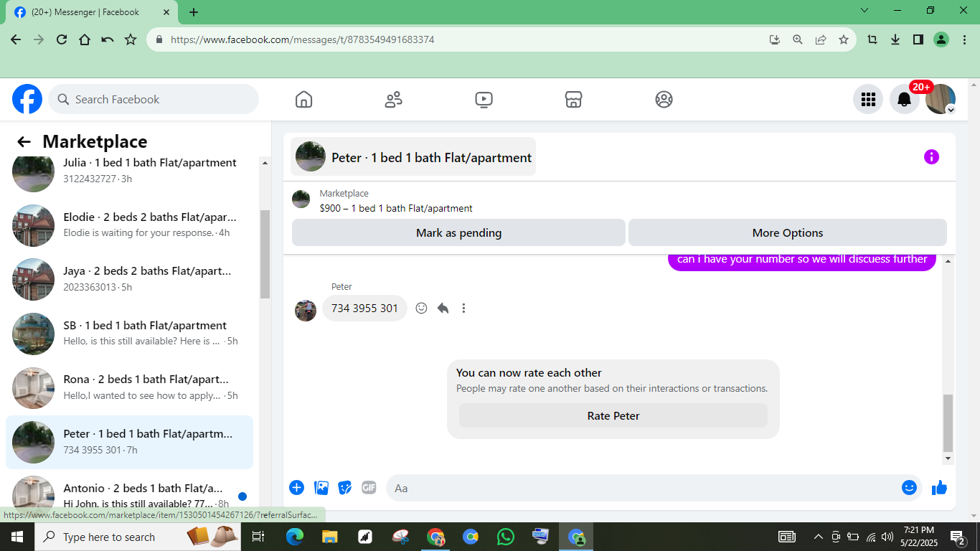Click the chat scrollbar up arrow
Viewport: 980px width, 551px height.
point(948,261)
